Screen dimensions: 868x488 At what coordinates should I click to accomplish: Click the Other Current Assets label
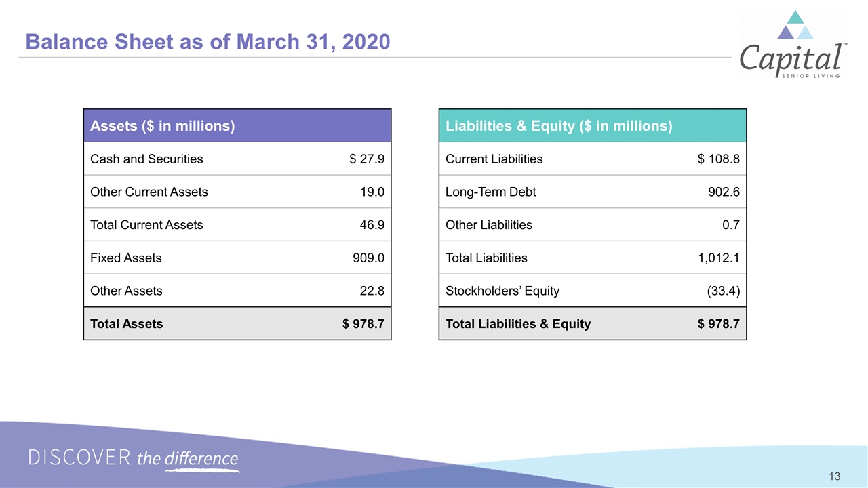pyautogui.click(x=149, y=192)
